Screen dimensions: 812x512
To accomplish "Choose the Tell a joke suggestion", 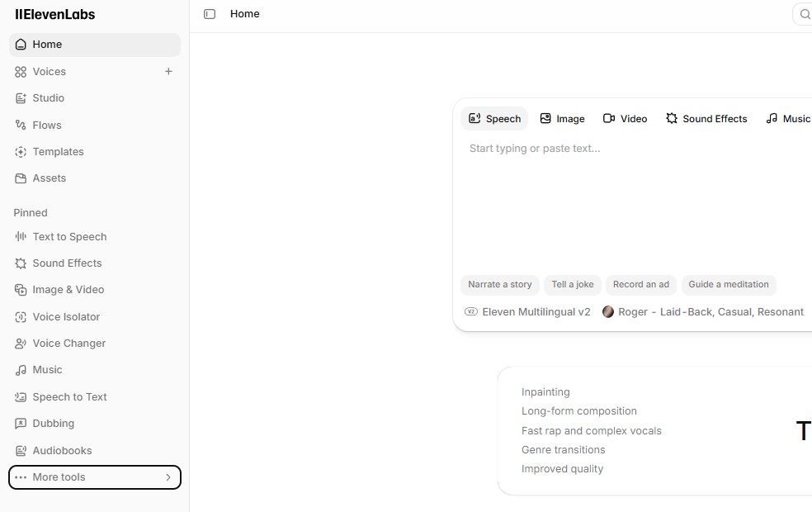I will coord(572,285).
